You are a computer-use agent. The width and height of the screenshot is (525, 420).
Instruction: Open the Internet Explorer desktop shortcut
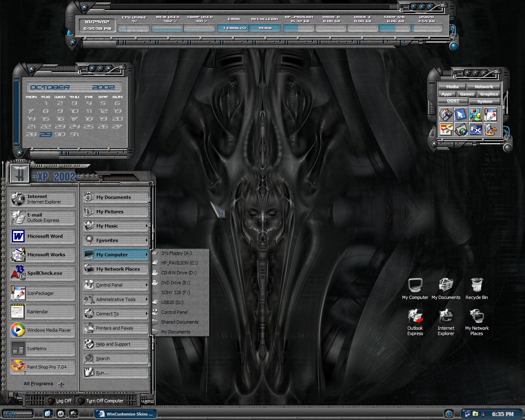(x=446, y=322)
